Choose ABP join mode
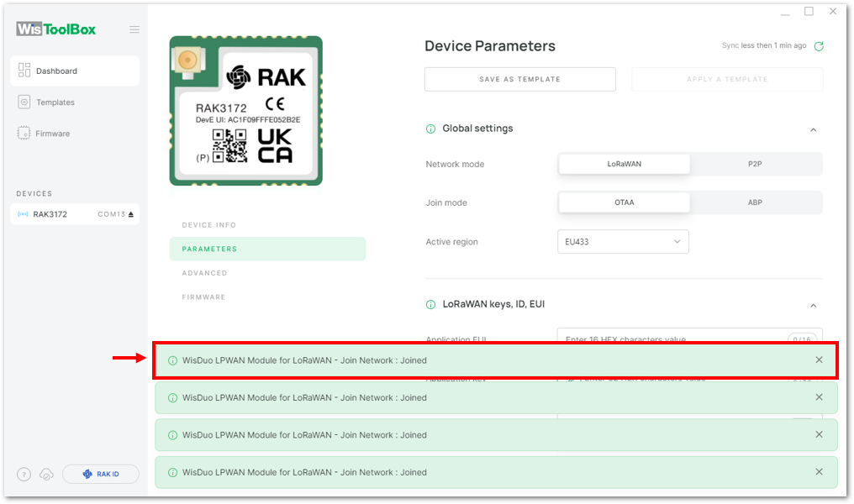Viewport: 854px width, 504px height. click(755, 202)
